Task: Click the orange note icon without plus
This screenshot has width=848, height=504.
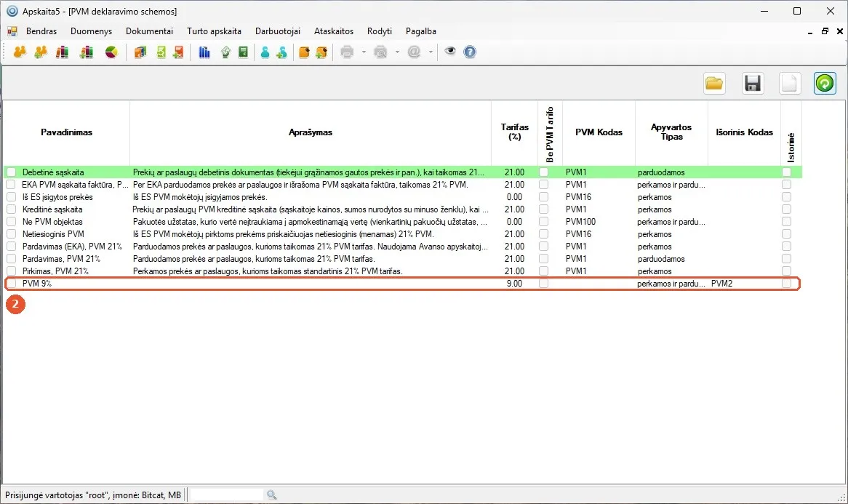Action: click(304, 52)
